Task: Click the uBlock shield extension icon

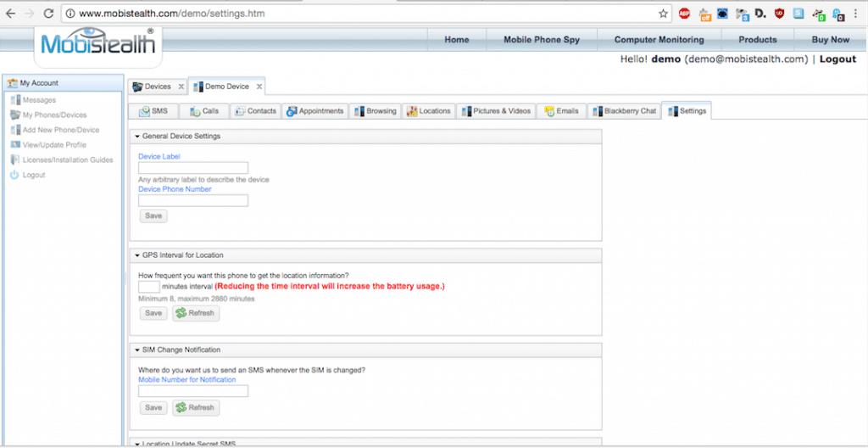Action: pyautogui.click(x=779, y=14)
